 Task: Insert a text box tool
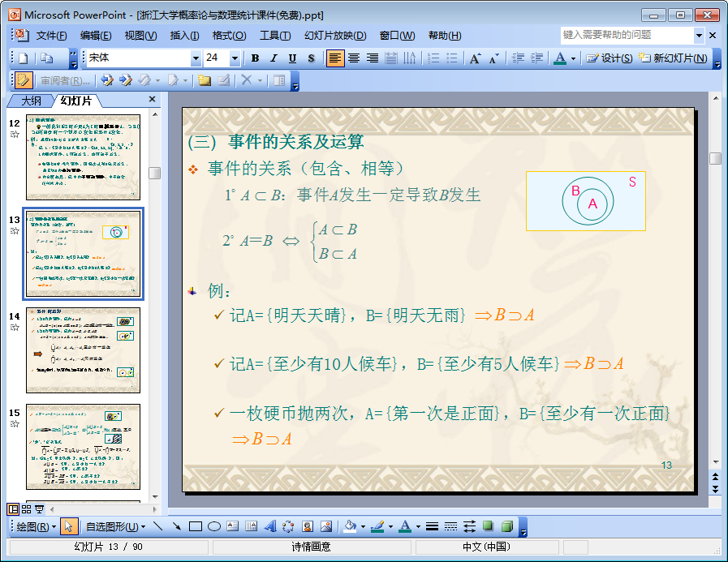tap(233, 526)
